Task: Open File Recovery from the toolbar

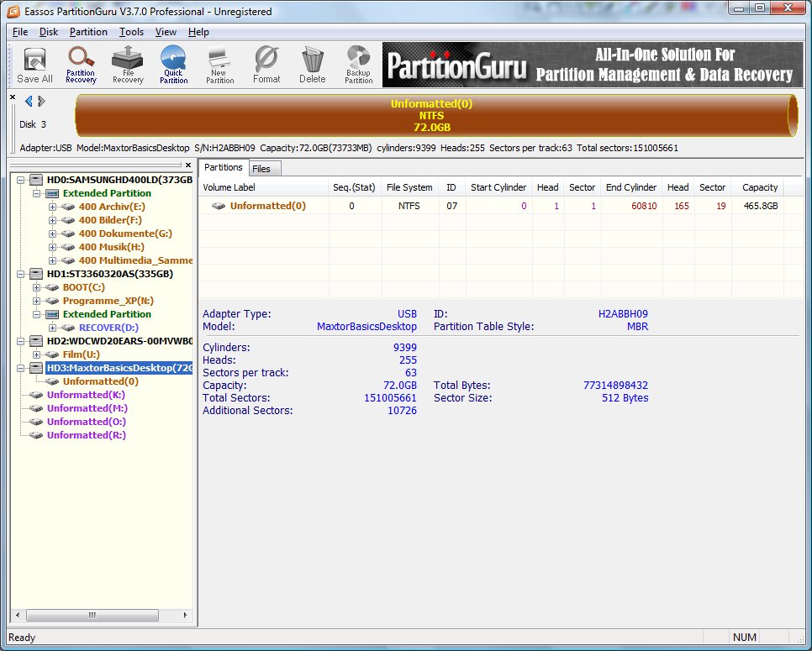Action: [128, 66]
